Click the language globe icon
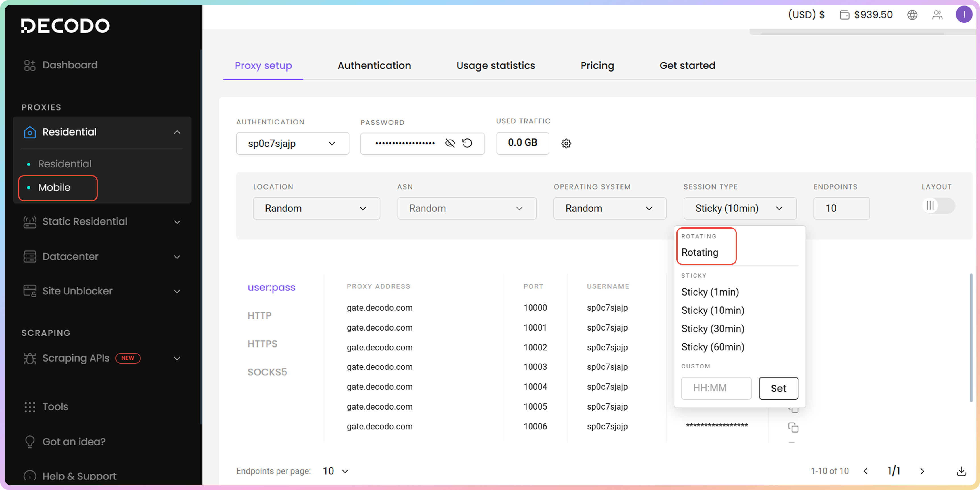This screenshot has height=490, width=980. point(912,15)
